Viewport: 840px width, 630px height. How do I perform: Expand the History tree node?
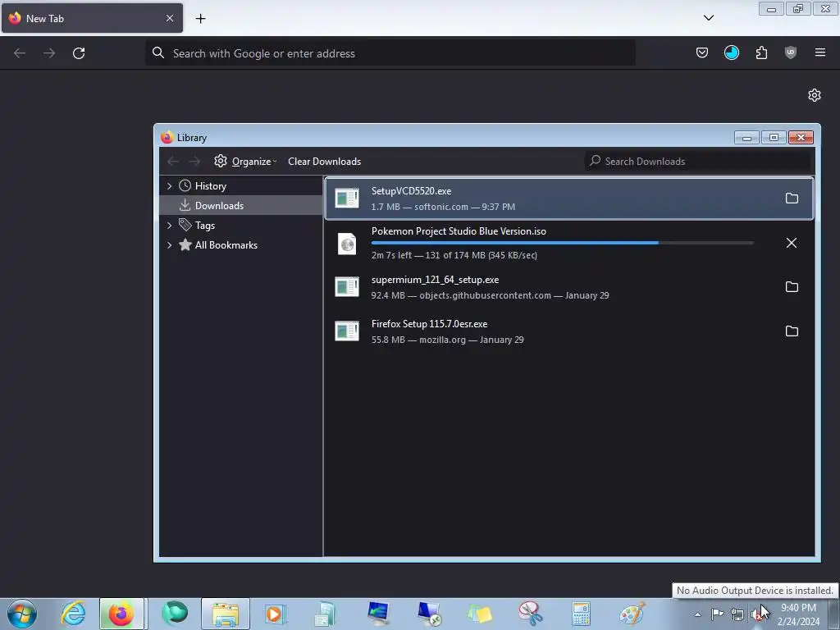click(169, 186)
